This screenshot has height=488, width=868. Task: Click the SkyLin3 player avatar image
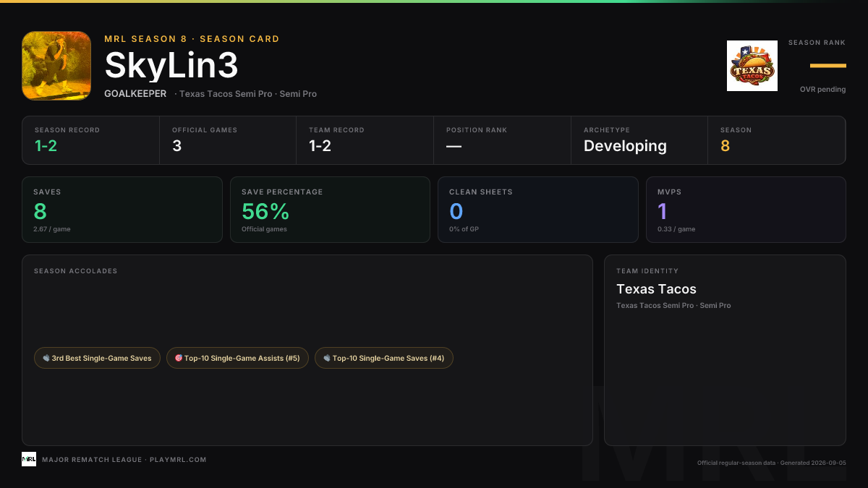point(56,65)
